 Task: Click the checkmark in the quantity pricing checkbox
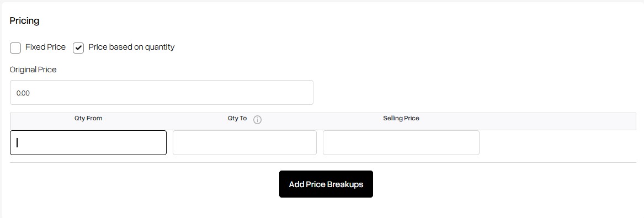click(78, 48)
